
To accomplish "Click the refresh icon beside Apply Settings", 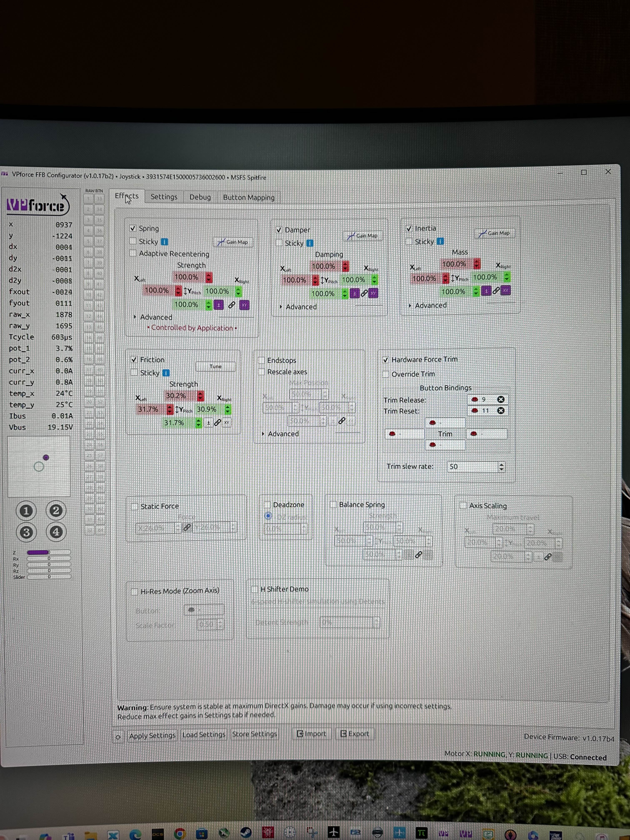I will coord(118,737).
